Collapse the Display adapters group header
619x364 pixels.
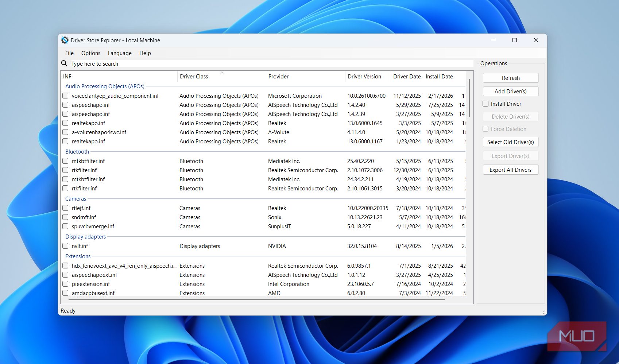click(85, 237)
